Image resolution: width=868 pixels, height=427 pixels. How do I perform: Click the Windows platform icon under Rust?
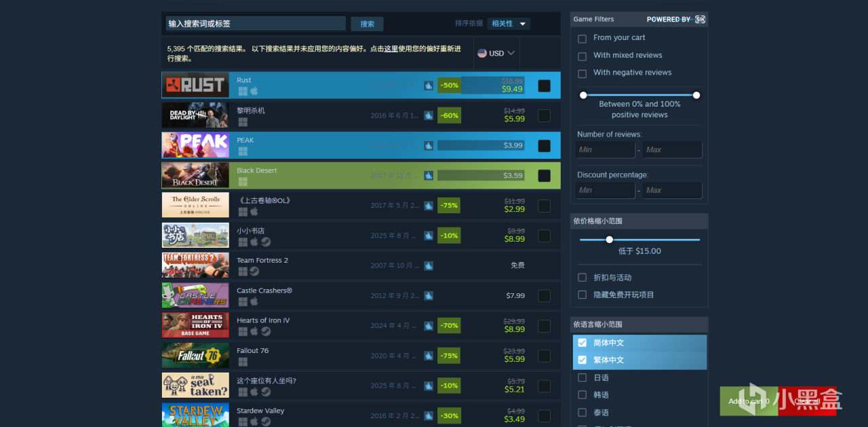[x=243, y=91]
